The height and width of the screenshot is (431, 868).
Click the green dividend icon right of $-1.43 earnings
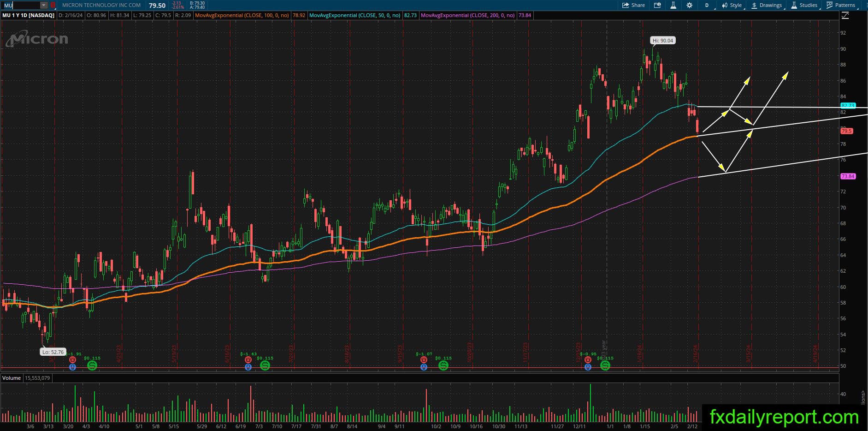click(x=265, y=365)
